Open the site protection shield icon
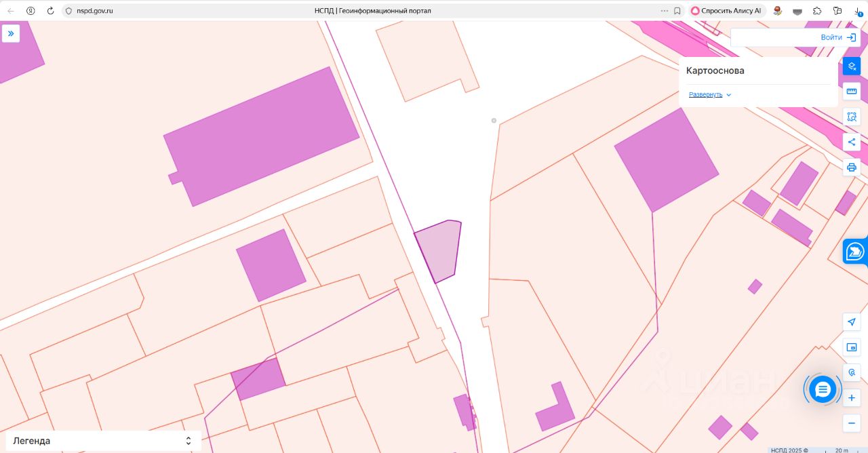 (x=68, y=11)
